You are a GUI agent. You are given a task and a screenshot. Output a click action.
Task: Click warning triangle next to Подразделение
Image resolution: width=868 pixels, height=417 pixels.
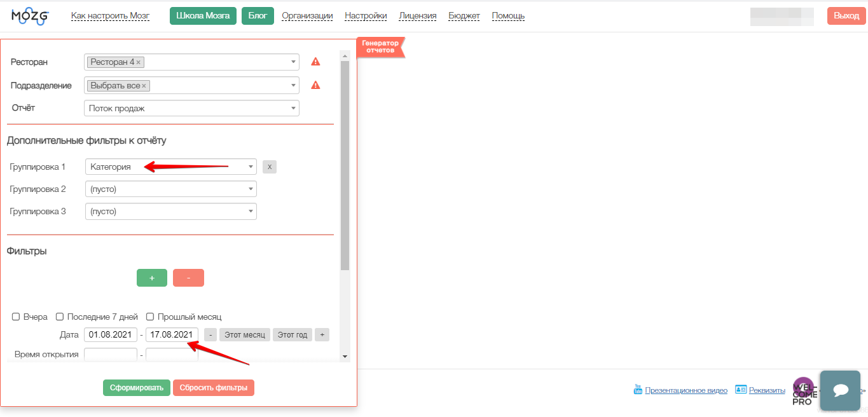(315, 85)
